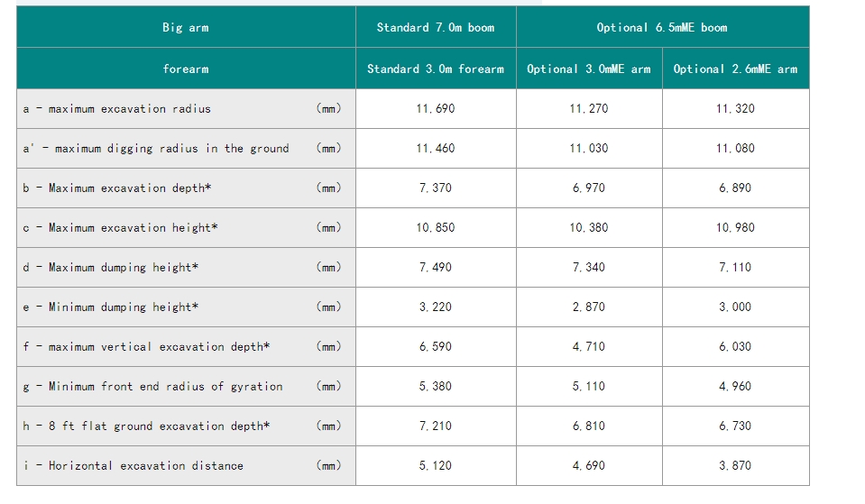Click the 'Standard 3.0m forearm' subheader
The width and height of the screenshot is (865, 504).
pos(436,69)
